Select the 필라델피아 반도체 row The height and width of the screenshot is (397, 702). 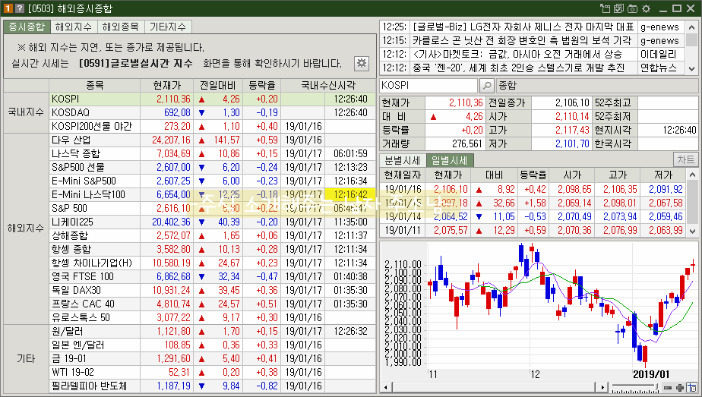coord(213,385)
